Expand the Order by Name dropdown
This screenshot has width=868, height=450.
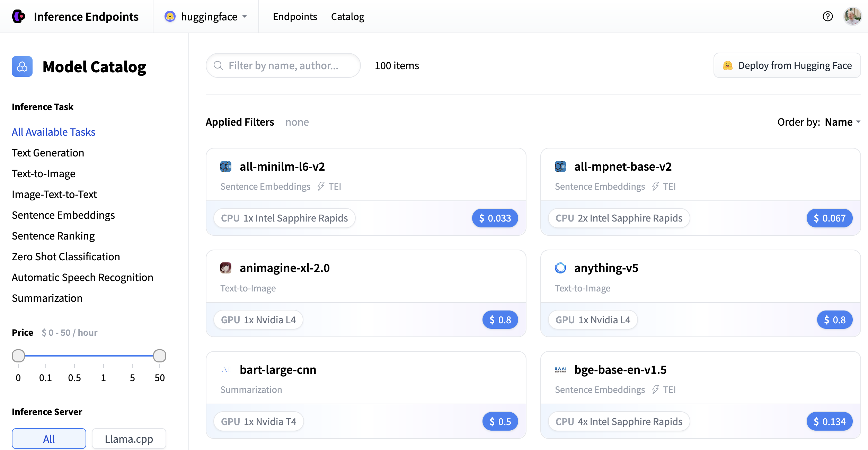[842, 122]
